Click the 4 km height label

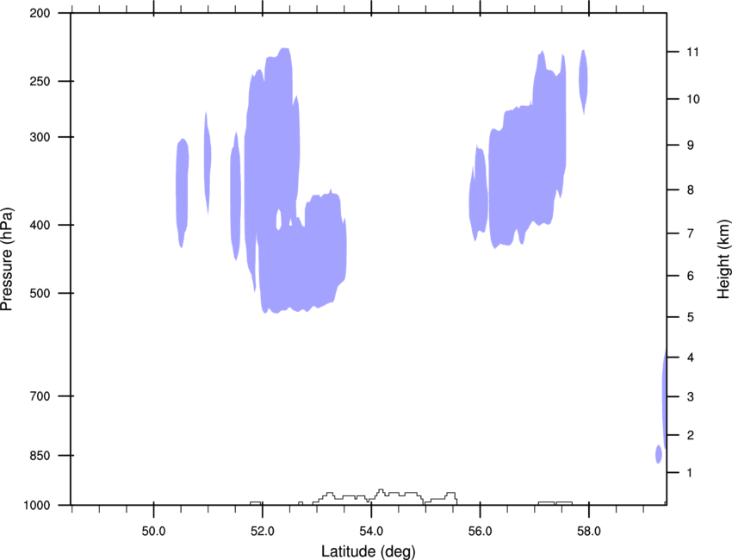pos(691,358)
